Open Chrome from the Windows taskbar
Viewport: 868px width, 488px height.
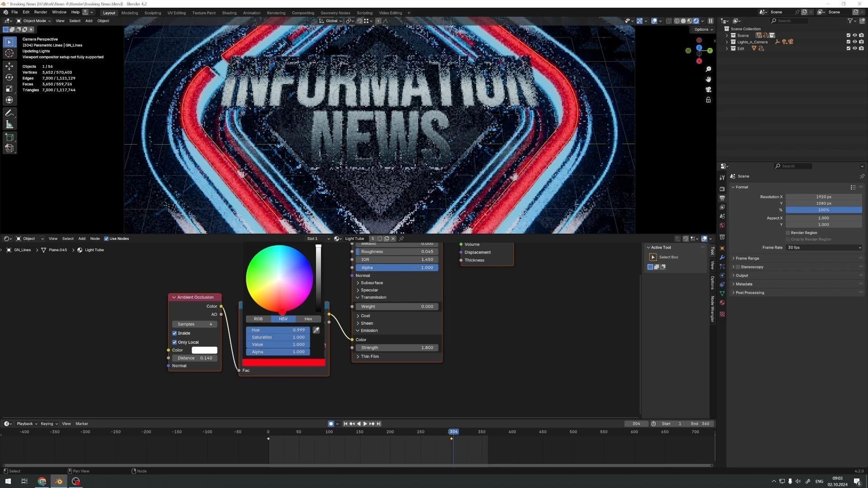[x=42, y=481]
